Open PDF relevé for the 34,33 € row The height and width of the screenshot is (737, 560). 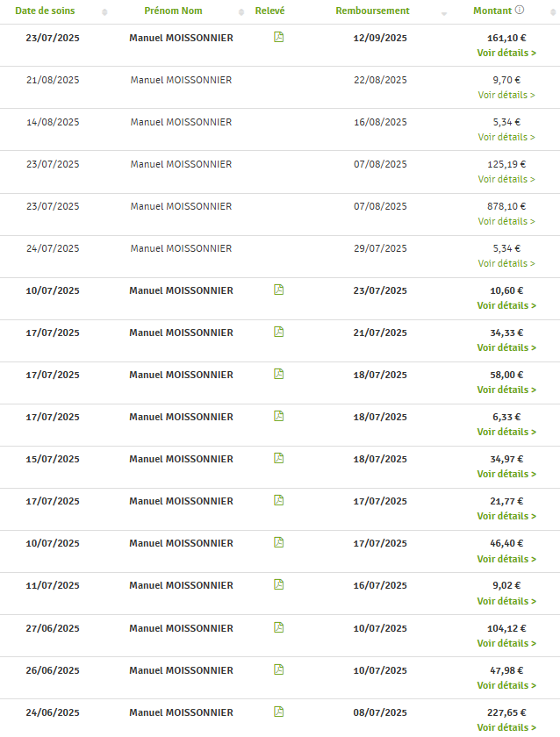tap(278, 332)
